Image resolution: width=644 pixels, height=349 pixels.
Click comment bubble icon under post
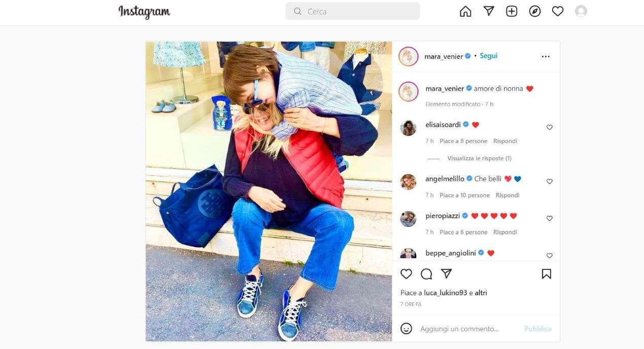(426, 274)
